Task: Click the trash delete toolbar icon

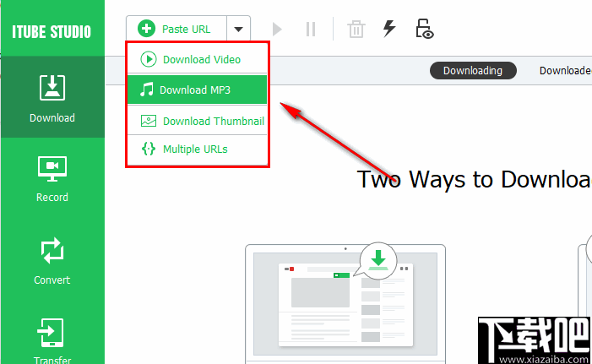Action: (x=356, y=29)
